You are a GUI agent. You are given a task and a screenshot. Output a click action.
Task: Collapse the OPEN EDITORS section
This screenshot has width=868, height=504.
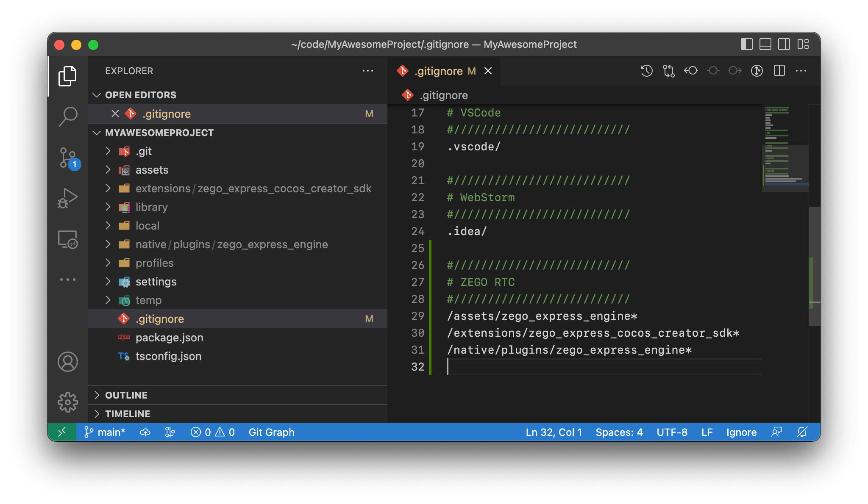[x=140, y=95]
